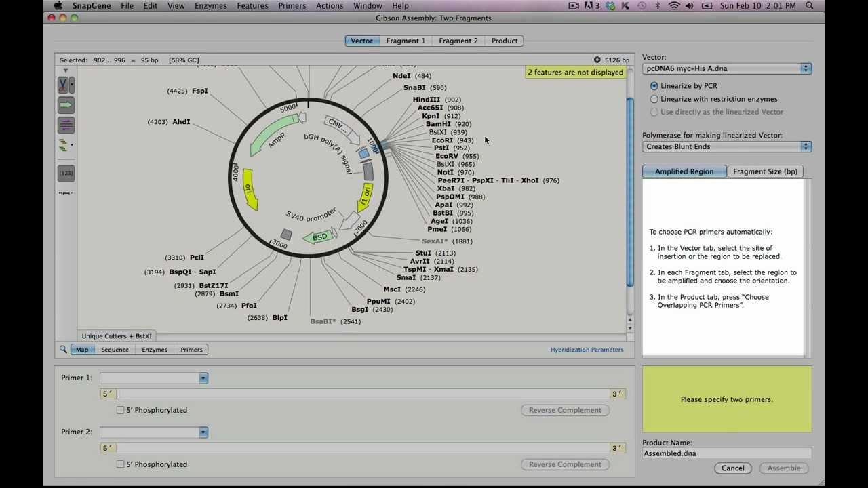The image size is (868, 488).
Task: Switch to the Product tab
Action: pos(505,41)
